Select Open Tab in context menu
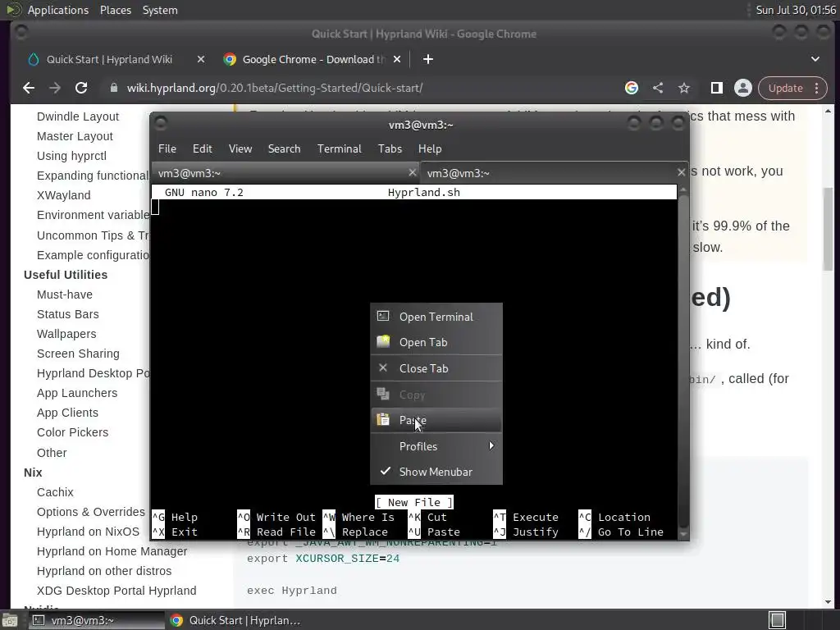840x630 pixels. pyautogui.click(x=436, y=342)
